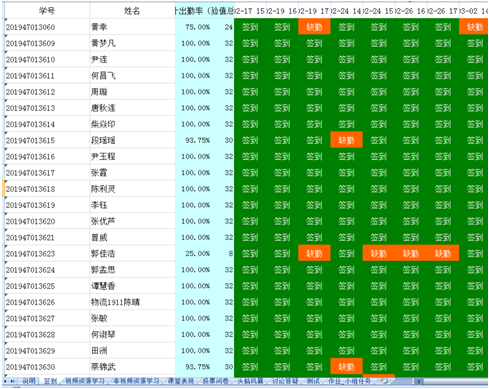Click the 姓名 column header cell
The image size is (489, 389).
132,11
